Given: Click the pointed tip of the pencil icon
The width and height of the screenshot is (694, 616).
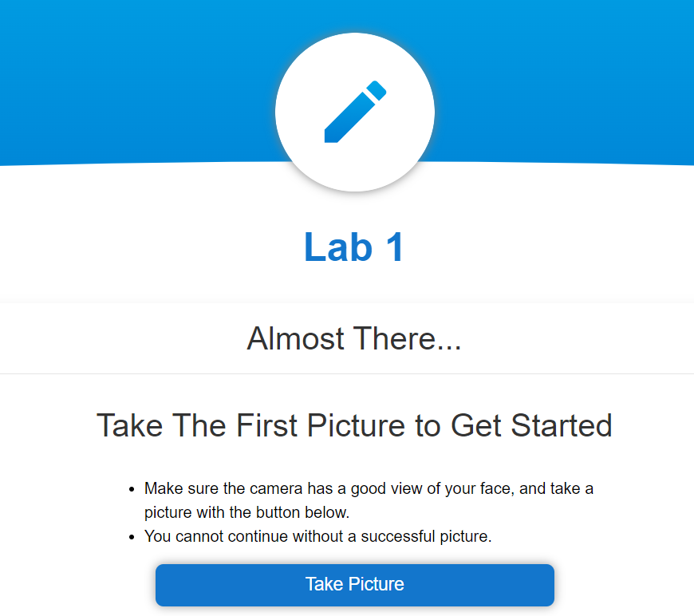Looking at the screenshot, I should (330, 136).
